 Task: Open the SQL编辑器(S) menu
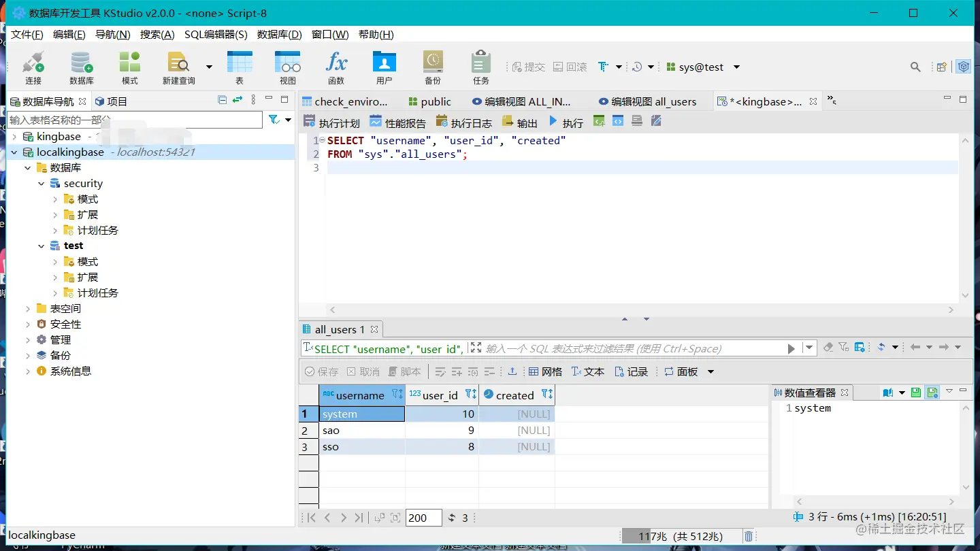pyautogui.click(x=216, y=35)
